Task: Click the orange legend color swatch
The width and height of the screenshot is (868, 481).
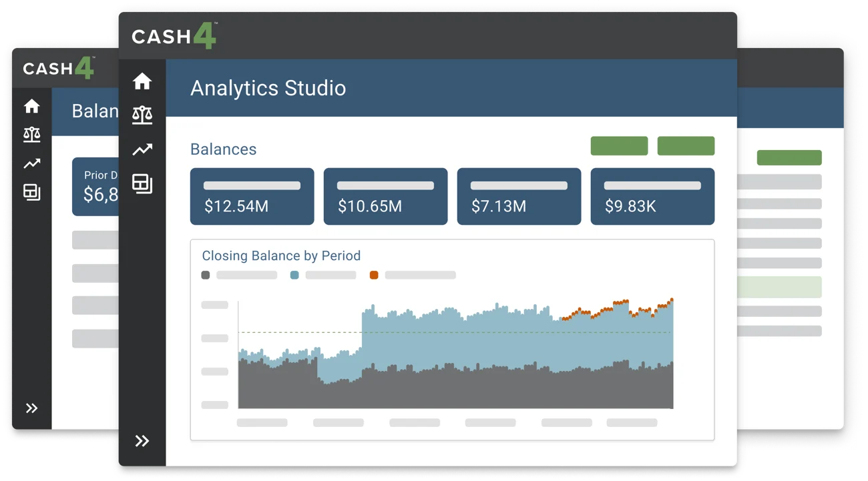Action: pyautogui.click(x=374, y=274)
